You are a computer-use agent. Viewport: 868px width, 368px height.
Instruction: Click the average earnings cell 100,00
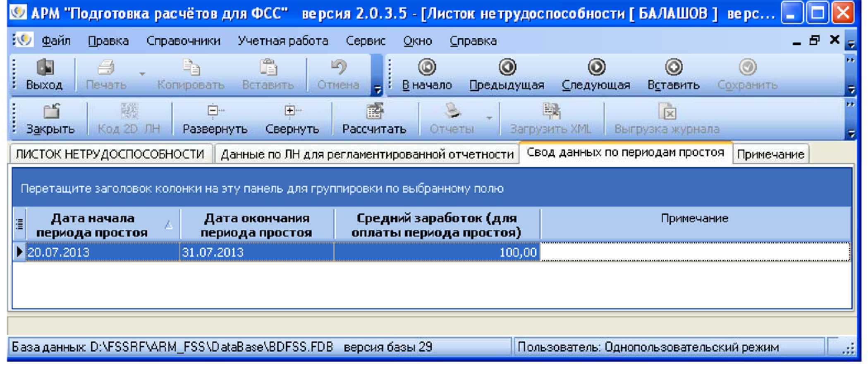coord(437,252)
